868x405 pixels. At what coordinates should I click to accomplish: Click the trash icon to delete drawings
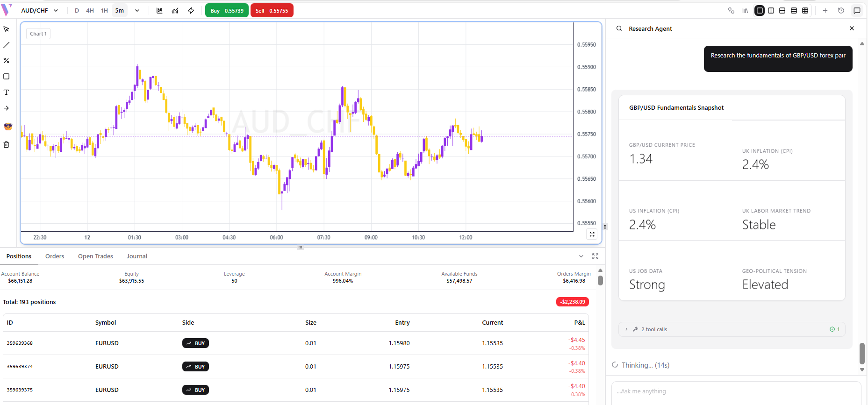(7, 145)
